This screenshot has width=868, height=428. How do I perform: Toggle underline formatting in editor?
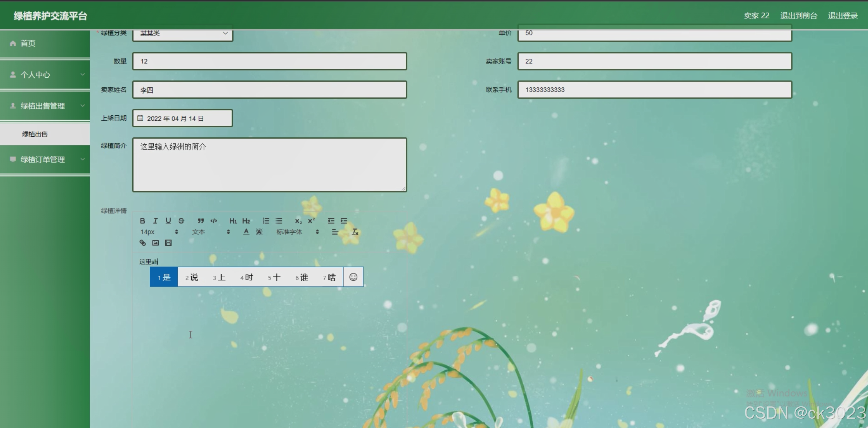pos(168,221)
